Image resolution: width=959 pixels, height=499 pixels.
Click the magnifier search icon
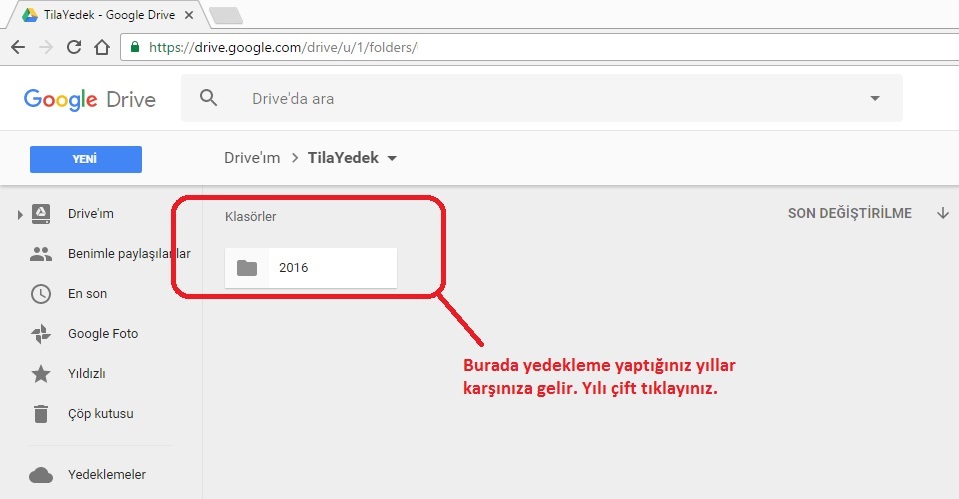[x=209, y=98]
